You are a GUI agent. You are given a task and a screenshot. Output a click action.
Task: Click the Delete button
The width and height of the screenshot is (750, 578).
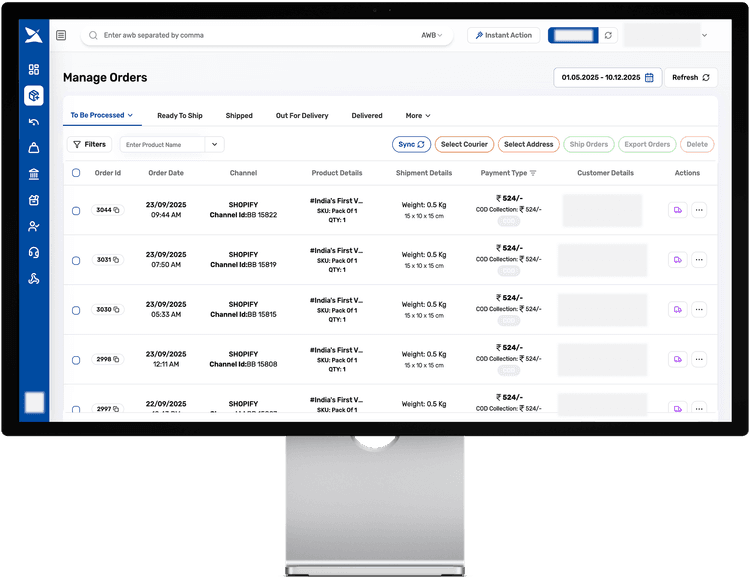[697, 144]
